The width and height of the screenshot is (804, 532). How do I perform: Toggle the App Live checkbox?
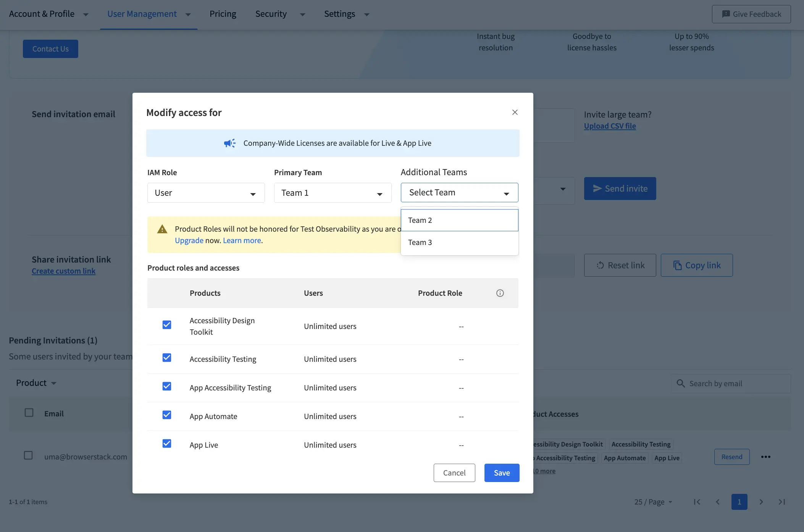click(167, 443)
